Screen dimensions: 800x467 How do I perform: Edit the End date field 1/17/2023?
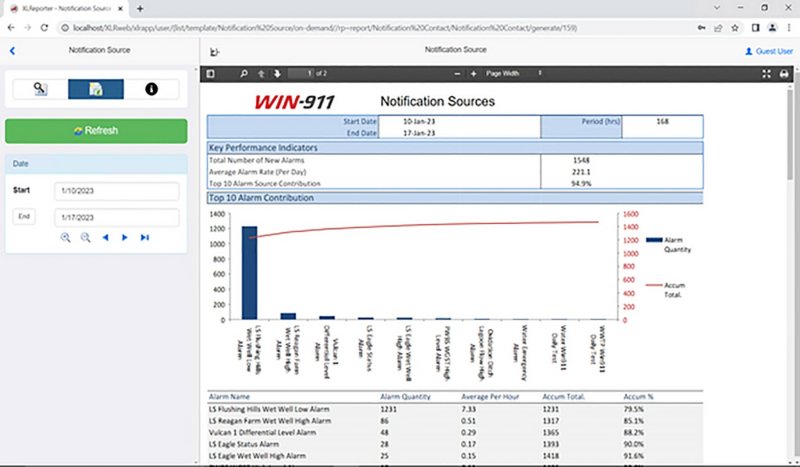tap(117, 217)
